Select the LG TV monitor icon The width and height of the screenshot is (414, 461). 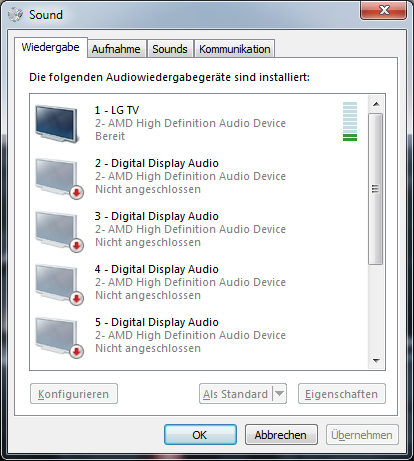click(x=57, y=123)
